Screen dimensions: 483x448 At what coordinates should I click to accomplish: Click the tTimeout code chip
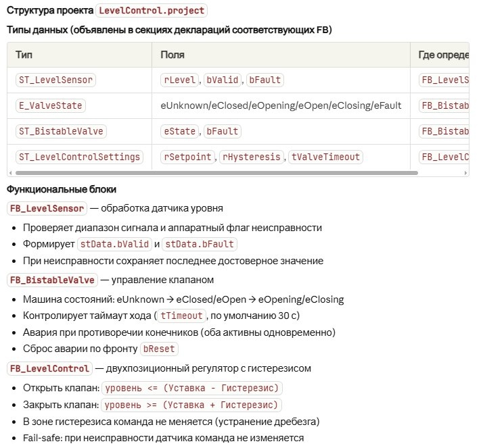181,315
